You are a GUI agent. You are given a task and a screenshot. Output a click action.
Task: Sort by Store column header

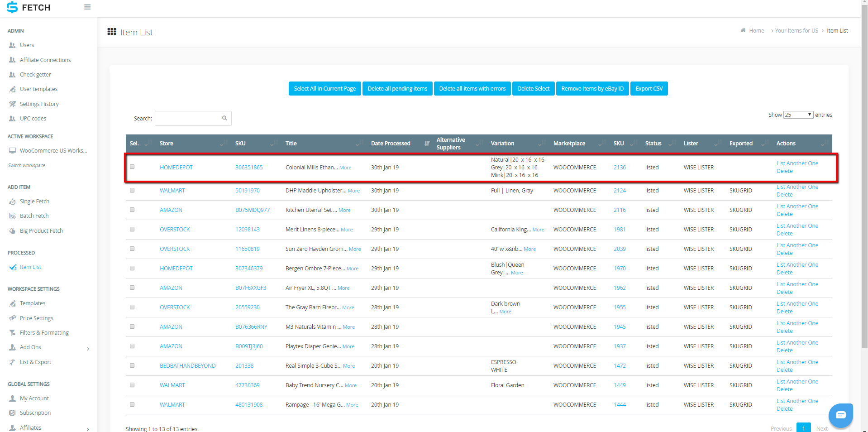point(193,144)
